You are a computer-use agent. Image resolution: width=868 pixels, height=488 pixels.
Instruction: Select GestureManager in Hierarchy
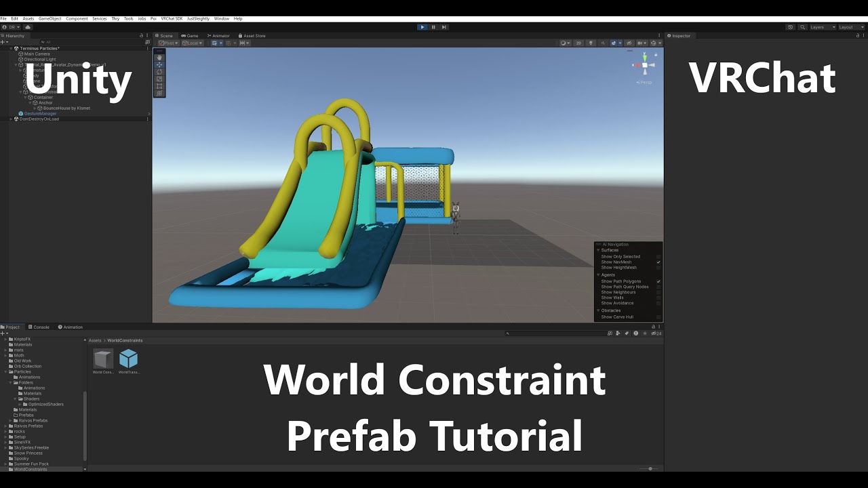pyautogui.click(x=40, y=113)
